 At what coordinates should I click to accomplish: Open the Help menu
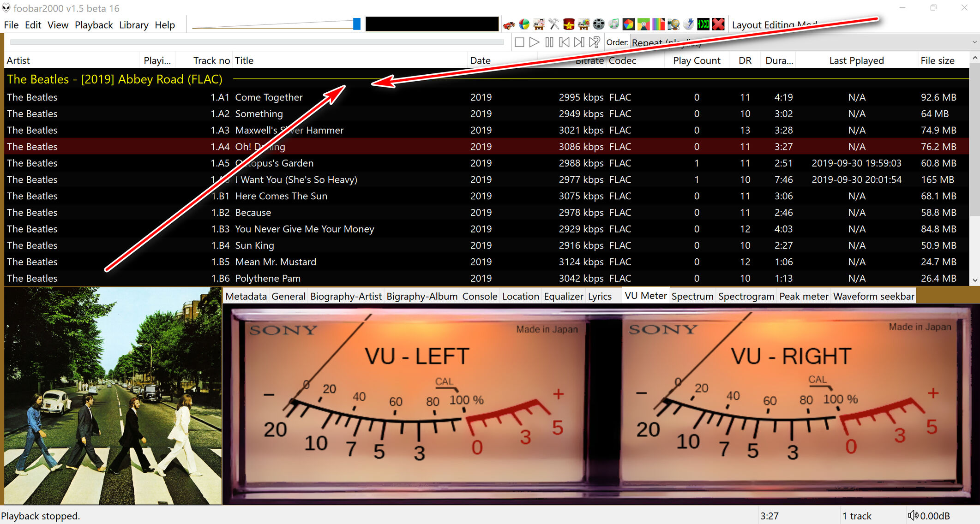tap(165, 25)
